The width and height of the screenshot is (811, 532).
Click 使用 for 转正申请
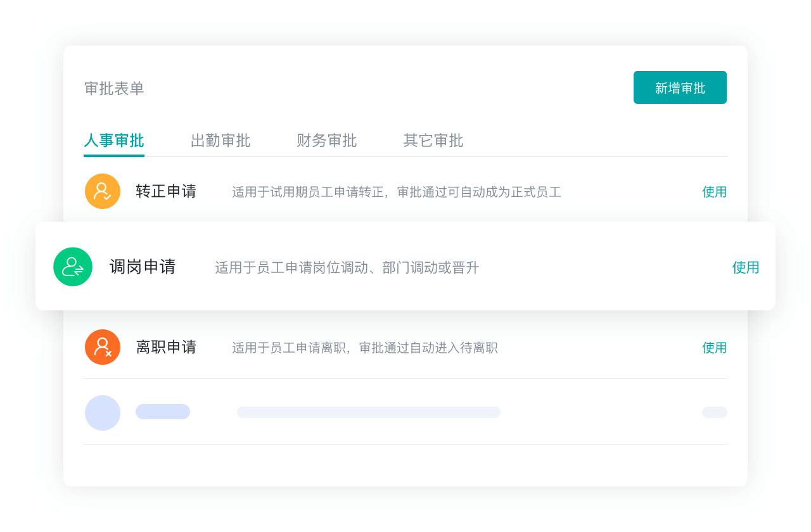[x=714, y=192]
